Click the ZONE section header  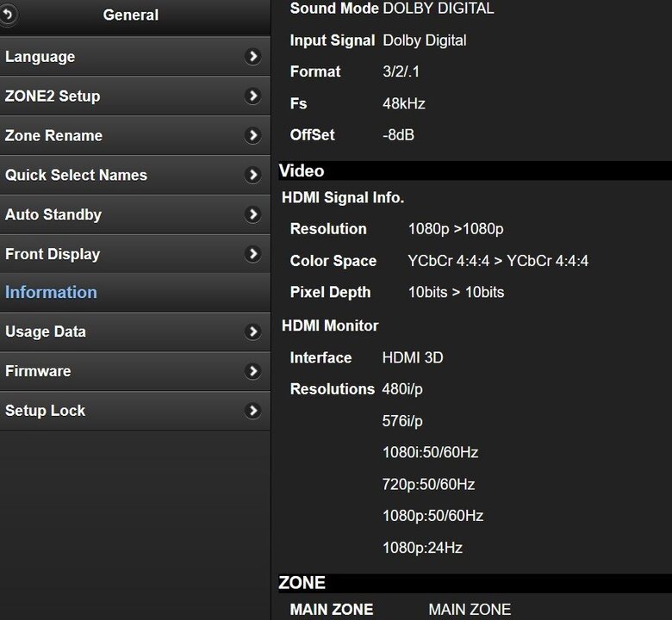(x=475, y=583)
